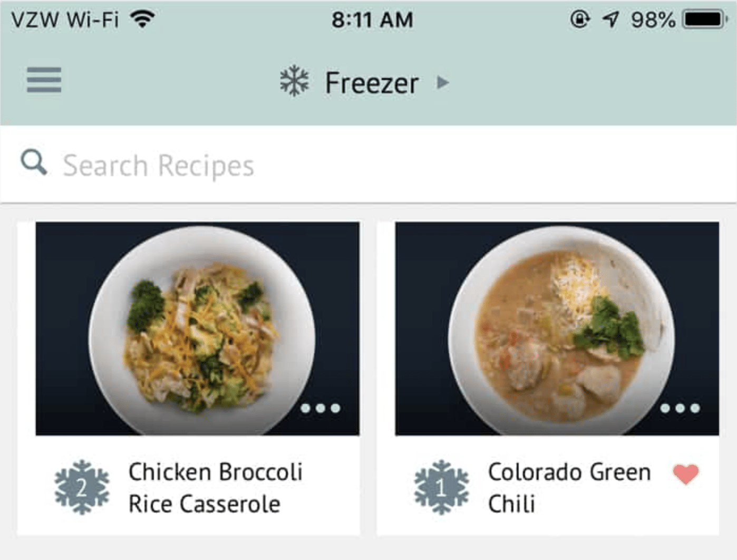This screenshot has height=560, width=737.
Task: Click the search magnifier icon
Action: (34, 162)
